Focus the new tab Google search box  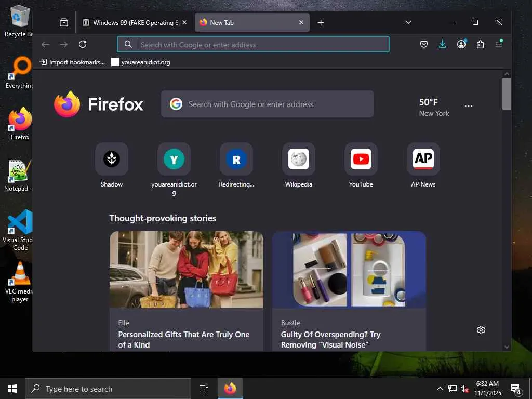tap(268, 104)
